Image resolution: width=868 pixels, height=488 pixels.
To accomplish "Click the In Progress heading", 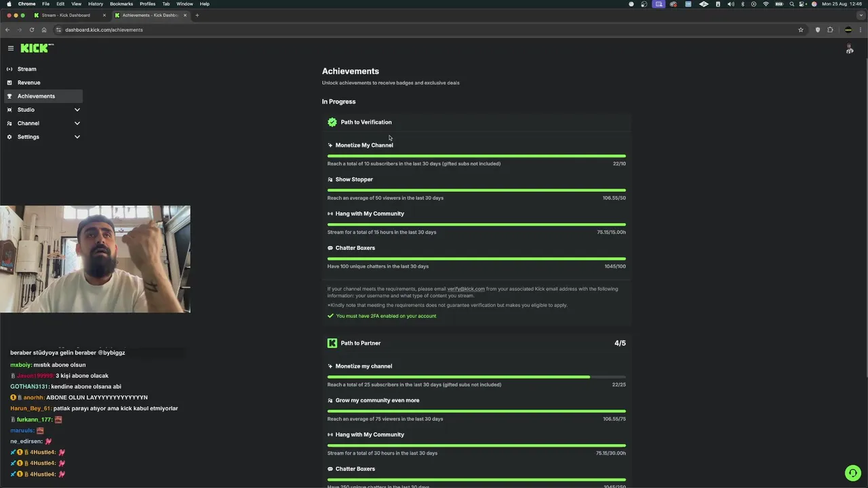I will point(338,102).
